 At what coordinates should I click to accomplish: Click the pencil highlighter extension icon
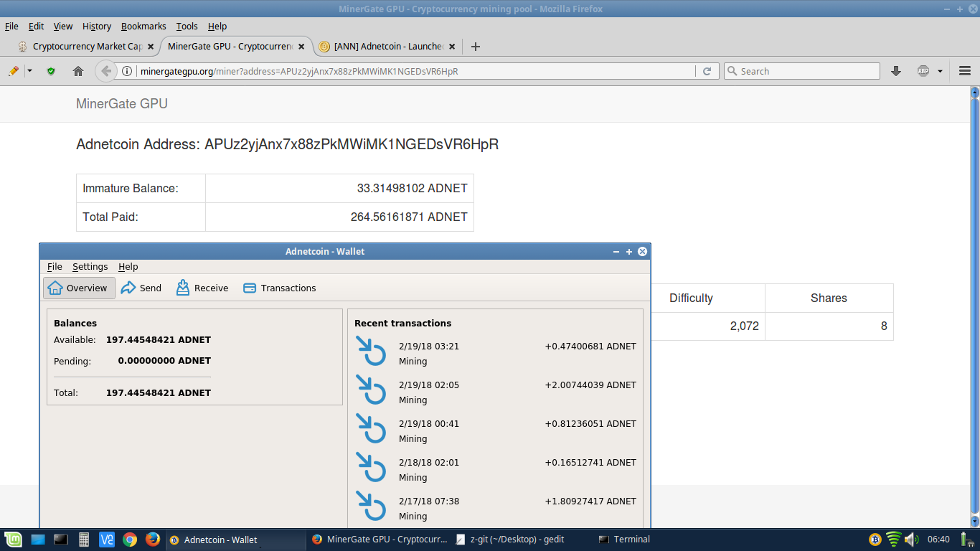tap(13, 71)
